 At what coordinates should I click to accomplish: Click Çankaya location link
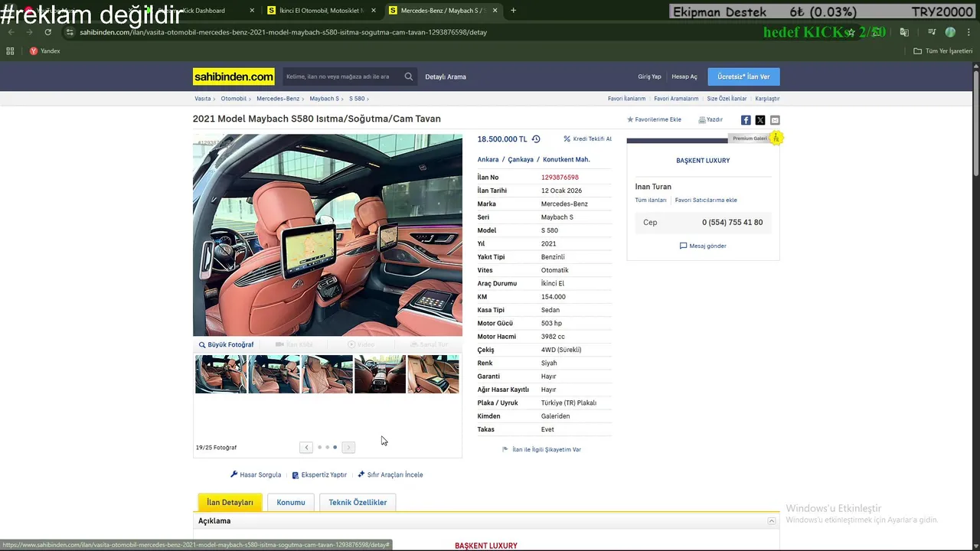(x=521, y=159)
